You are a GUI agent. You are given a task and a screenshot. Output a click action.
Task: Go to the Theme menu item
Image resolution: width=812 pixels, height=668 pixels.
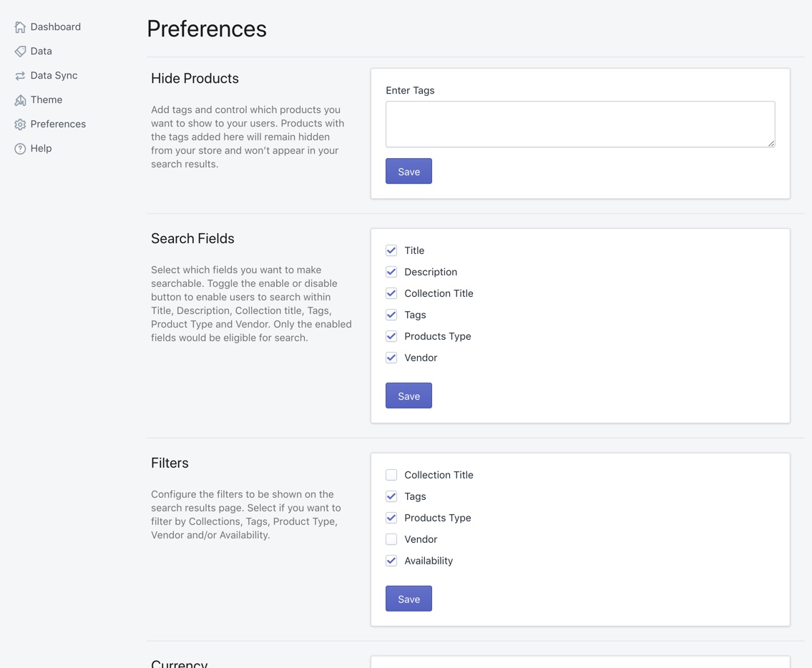pyautogui.click(x=47, y=100)
